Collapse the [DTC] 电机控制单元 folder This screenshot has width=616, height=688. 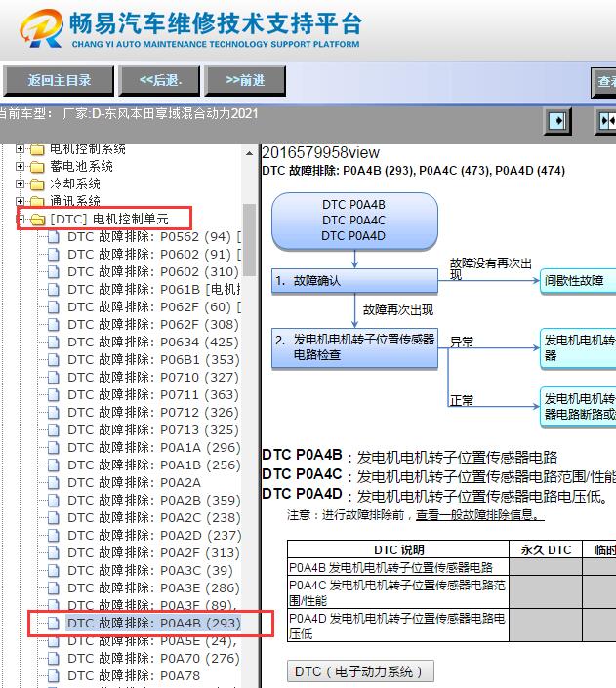(21, 219)
